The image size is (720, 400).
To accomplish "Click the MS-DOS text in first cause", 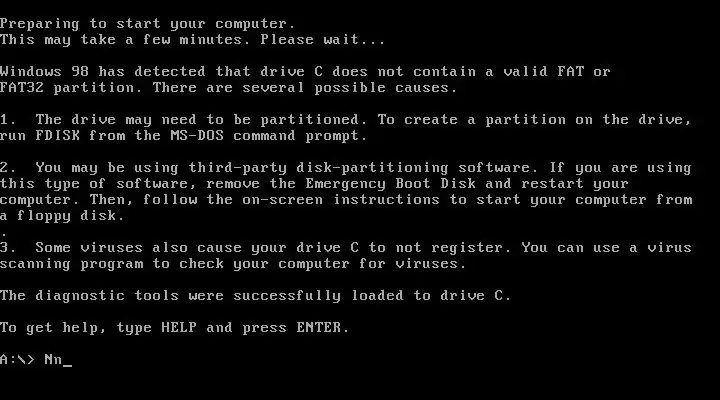I will [x=197, y=135].
